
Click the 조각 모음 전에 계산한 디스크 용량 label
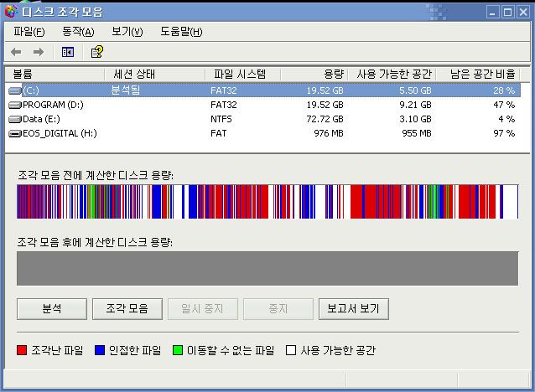[96, 176]
